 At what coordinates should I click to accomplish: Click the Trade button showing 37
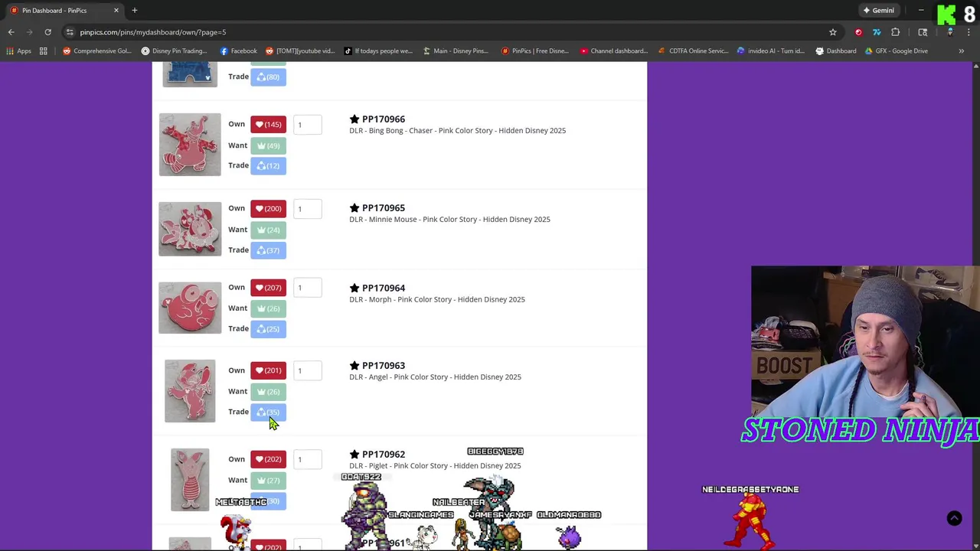268,250
